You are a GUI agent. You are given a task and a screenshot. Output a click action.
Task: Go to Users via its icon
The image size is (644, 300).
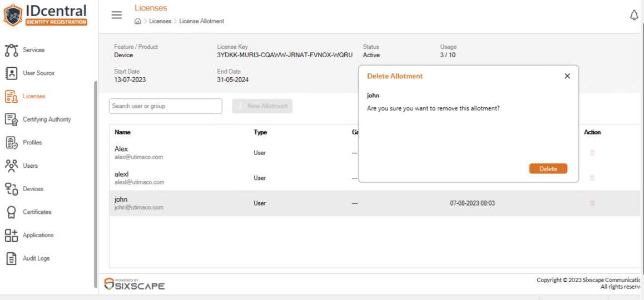point(11,166)
